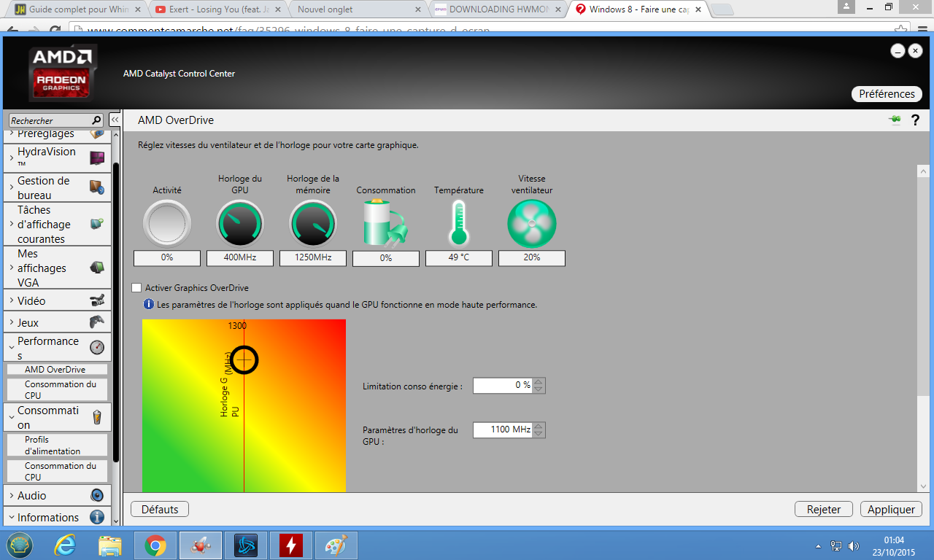Expand the Jeux section chevron
The height and width of the screenshot is (560, 934).
(12, 322)
